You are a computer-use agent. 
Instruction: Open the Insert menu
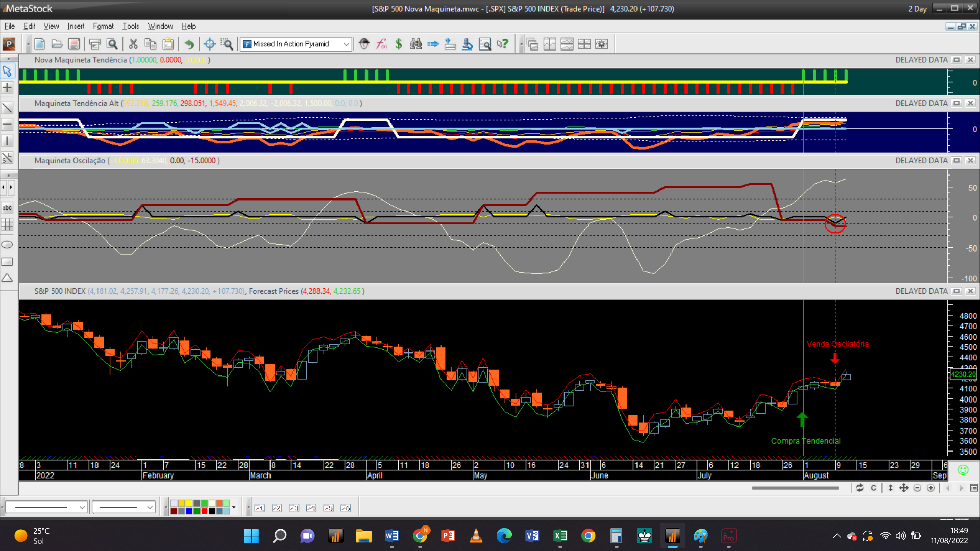(76, 26)
